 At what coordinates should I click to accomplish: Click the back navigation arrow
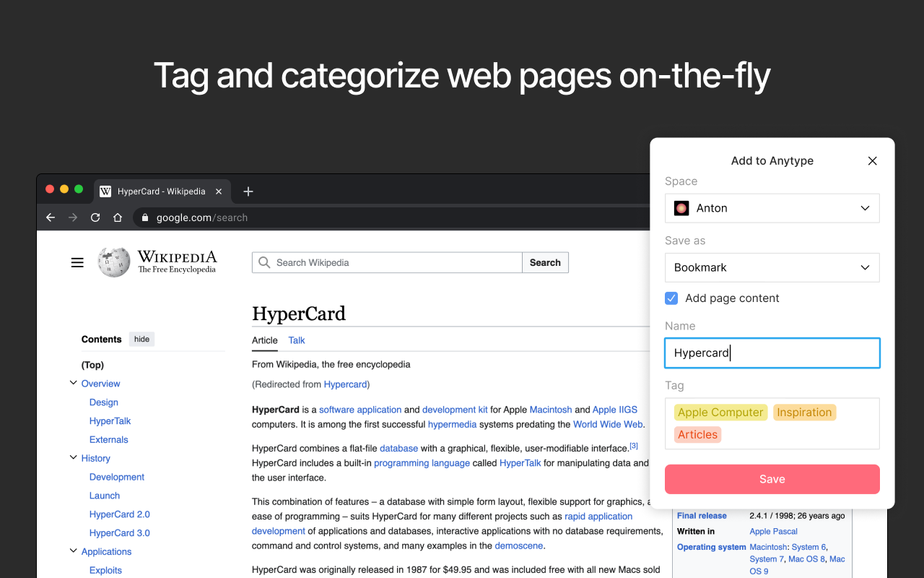[50, 217]
